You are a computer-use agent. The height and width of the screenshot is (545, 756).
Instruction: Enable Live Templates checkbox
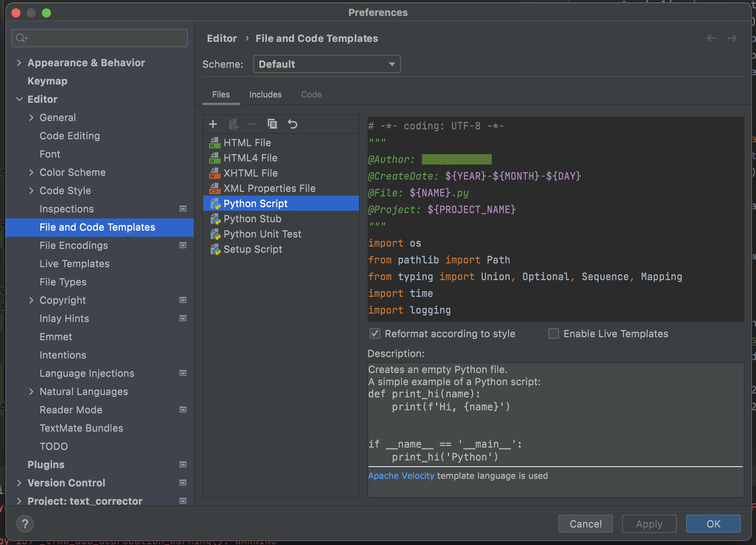click(554, 334)
